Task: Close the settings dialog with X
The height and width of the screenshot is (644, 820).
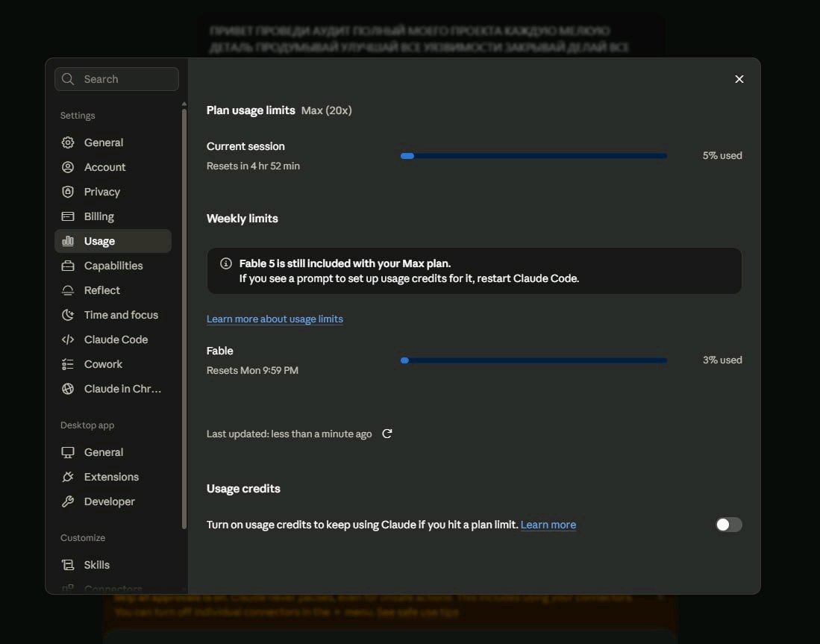Action: coord(739,79)
